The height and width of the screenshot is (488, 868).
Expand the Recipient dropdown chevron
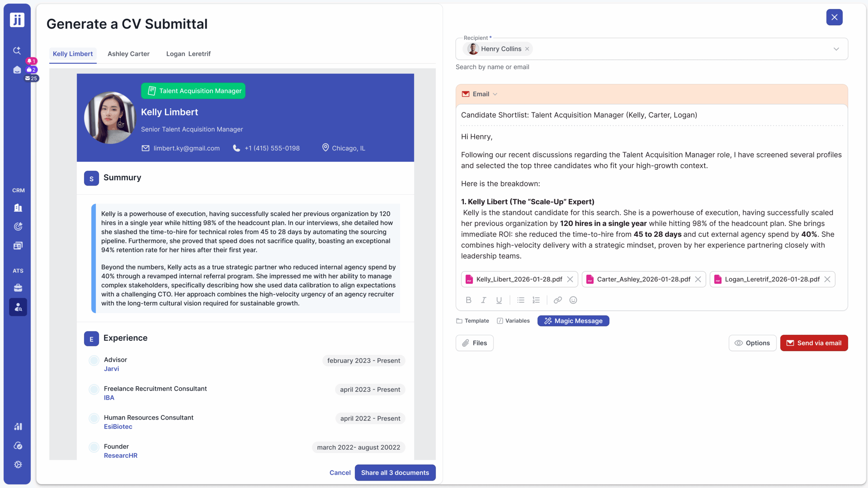836,49
